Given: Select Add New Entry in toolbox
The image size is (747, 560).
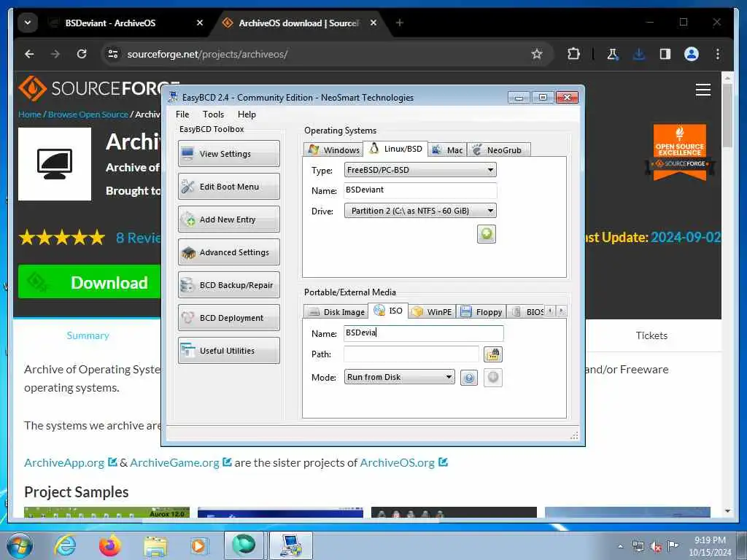Looking at the screenshot, I should tap(228, 219).
